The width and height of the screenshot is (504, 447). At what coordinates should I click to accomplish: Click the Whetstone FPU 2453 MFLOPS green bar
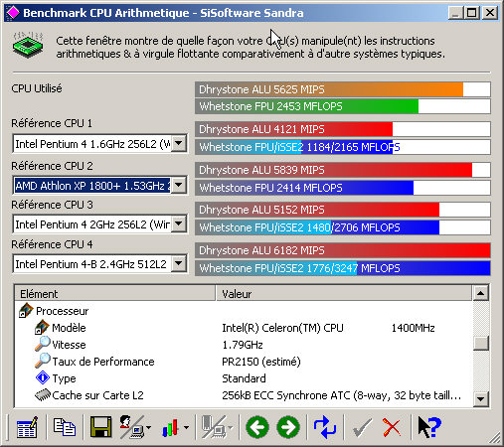click(x=343, y=106)
